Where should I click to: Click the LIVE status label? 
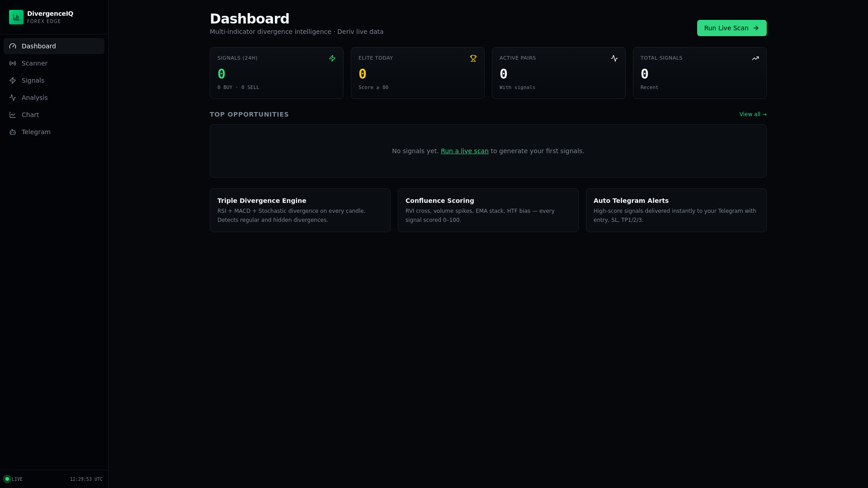17,479
